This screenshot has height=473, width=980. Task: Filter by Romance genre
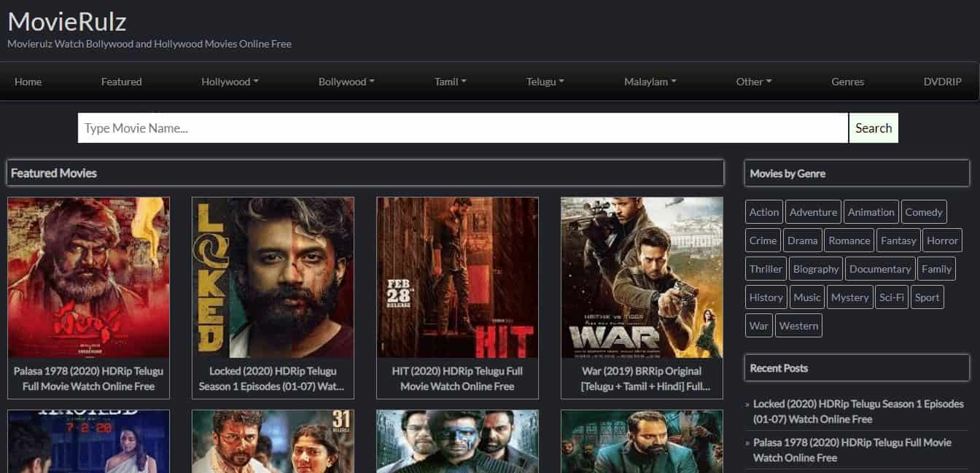coord(849,241)
